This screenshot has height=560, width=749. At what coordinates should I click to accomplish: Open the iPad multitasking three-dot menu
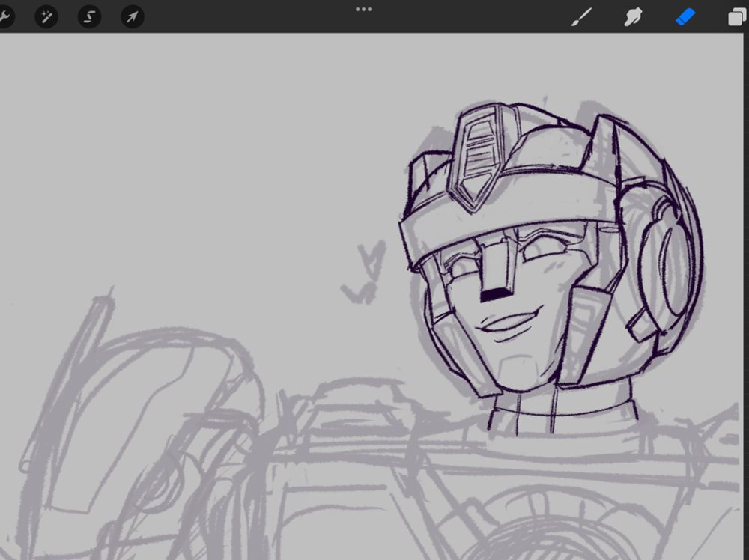363,9
